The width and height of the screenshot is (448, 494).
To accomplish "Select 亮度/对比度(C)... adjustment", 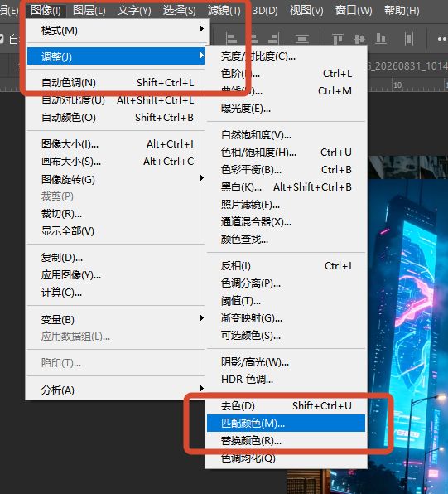I will (x=287, y=56).
